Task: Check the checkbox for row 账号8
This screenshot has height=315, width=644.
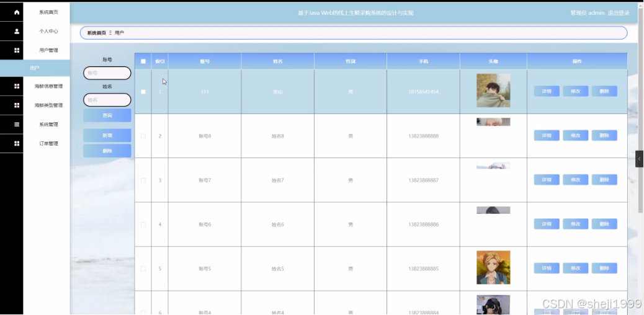Action: [143, 136]
